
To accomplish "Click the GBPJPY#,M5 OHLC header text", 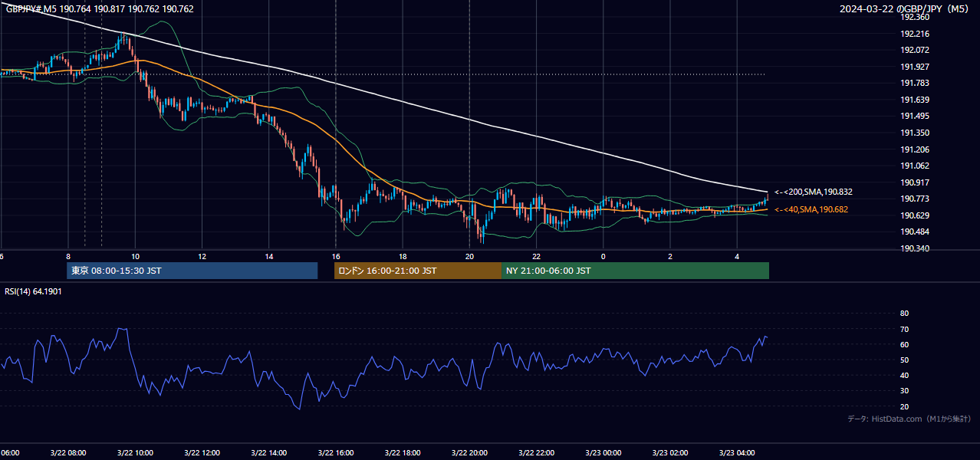I will [100, 9].
